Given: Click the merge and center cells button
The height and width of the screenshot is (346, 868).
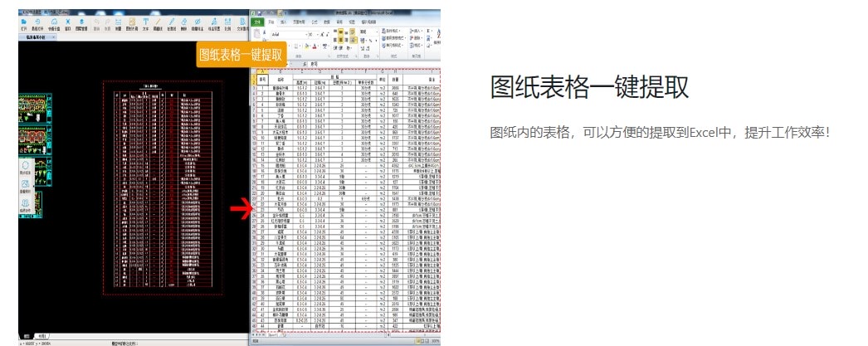Looking at the screenshot, I should pos(354,40).
